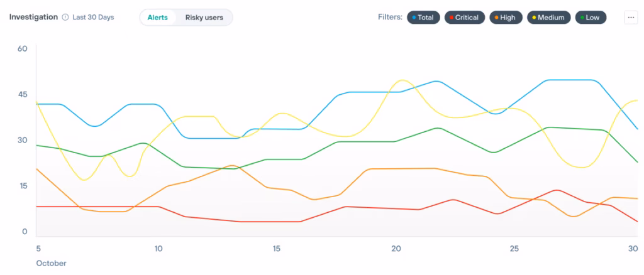
Task: Click the Investigation title text
Action: 33,17
